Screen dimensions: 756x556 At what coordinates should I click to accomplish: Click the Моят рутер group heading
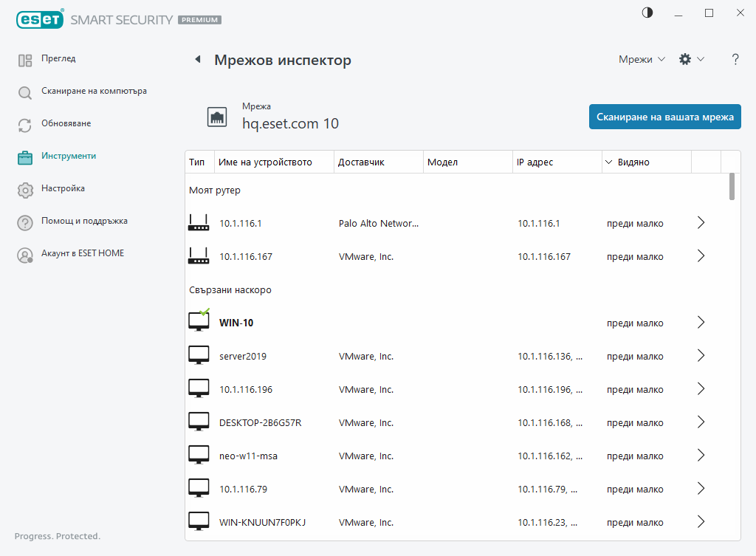click(215, 190)
